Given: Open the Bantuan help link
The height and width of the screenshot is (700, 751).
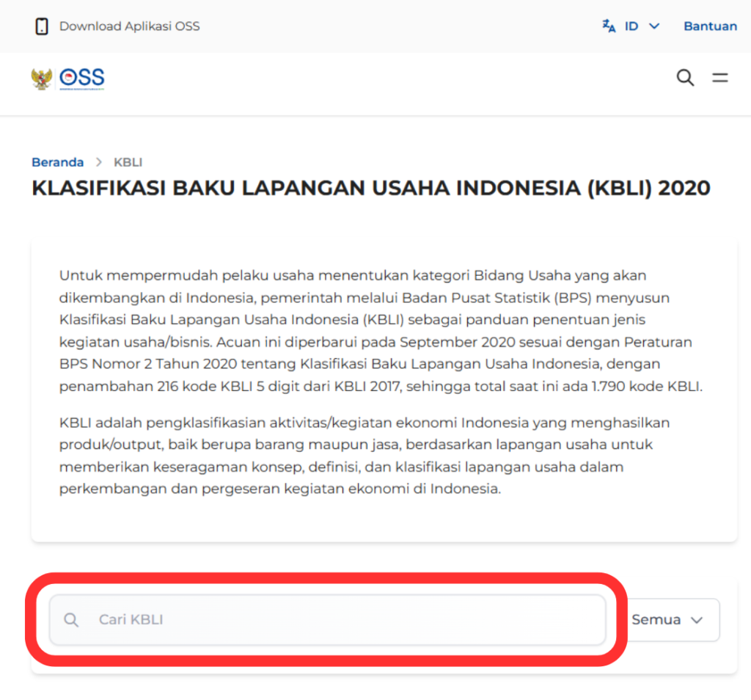Looking at the screenshot, I should (710, 26).
